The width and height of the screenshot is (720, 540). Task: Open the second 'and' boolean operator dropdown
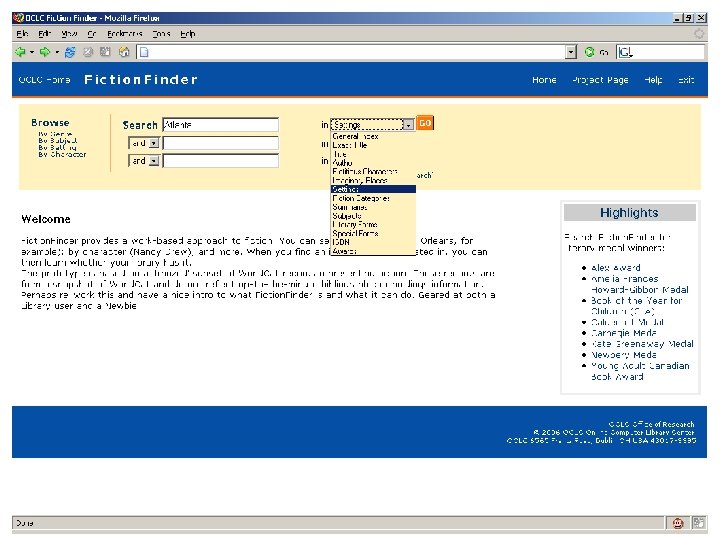(x=154, y=161)
